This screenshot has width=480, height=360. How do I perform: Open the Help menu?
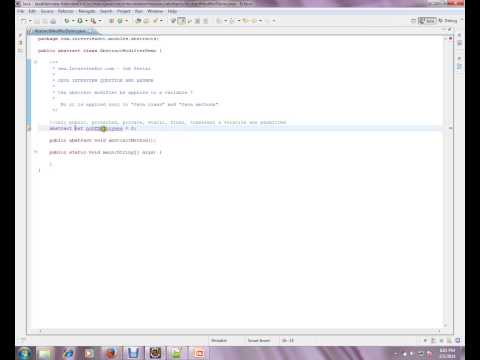(x=172, y=11)
